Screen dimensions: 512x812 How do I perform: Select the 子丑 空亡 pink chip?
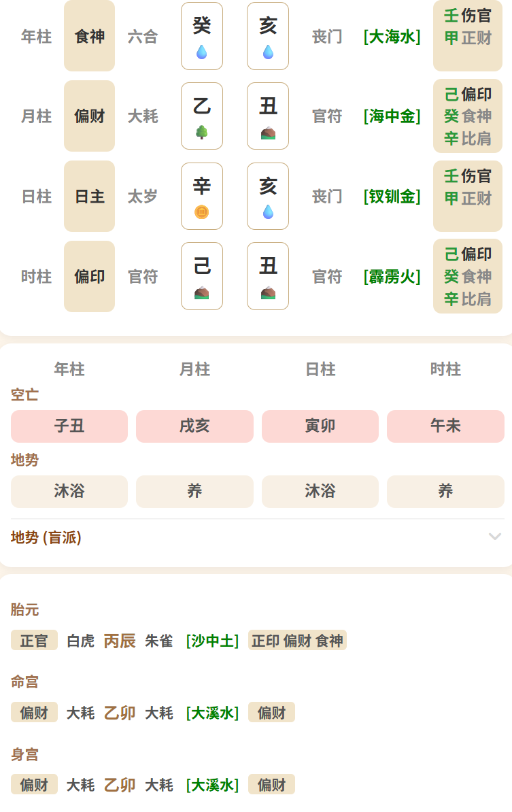pos(69,426)
